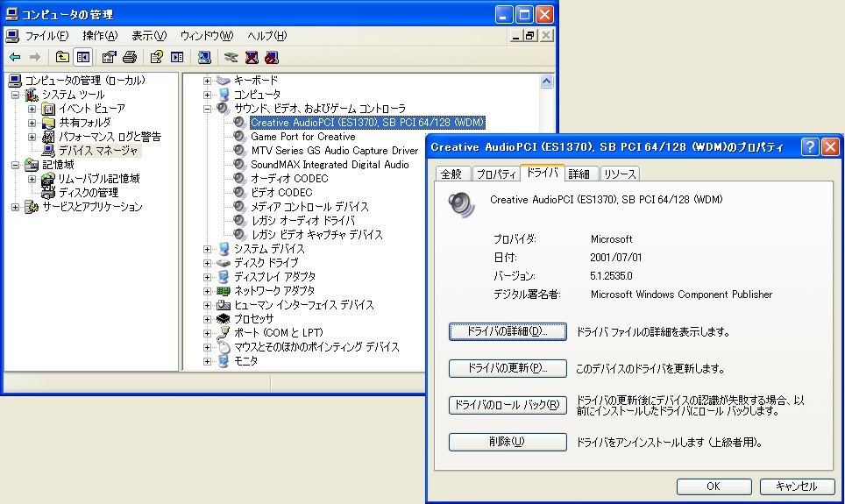Select レガシ オーディオ ドライバ device
Screen dimensions: 845x504
tap(303, 221)
